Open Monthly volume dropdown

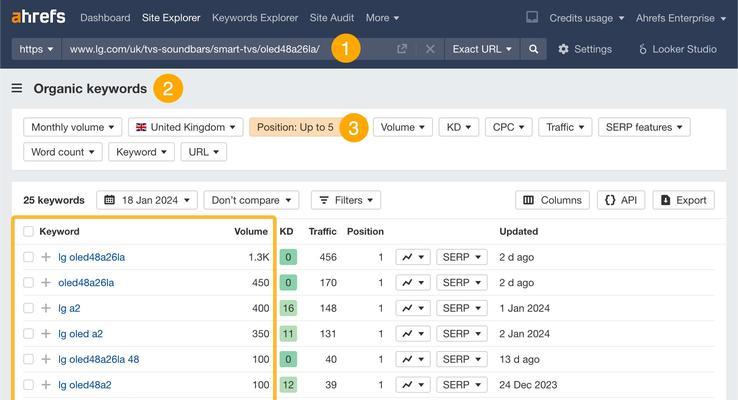click(72, 127)
